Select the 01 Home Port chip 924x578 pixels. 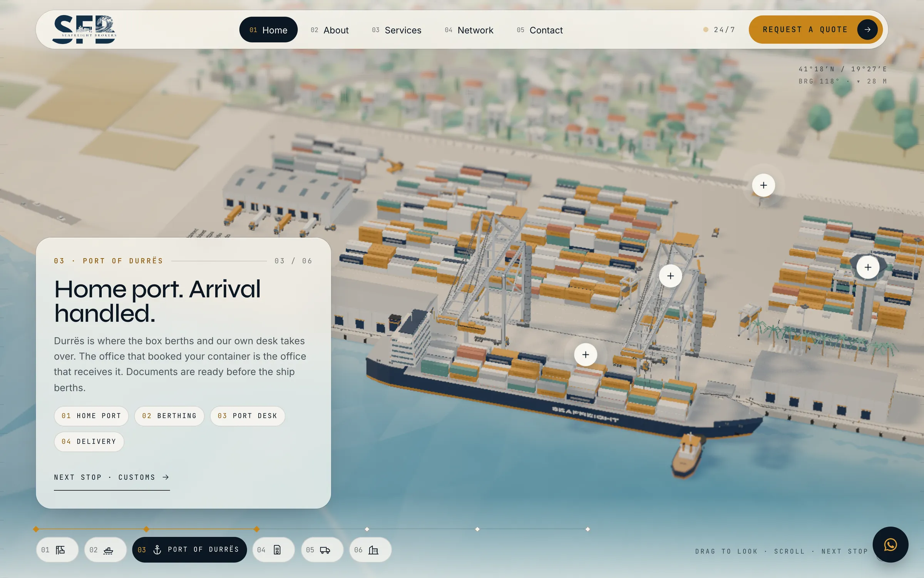(x=91, y=416)
